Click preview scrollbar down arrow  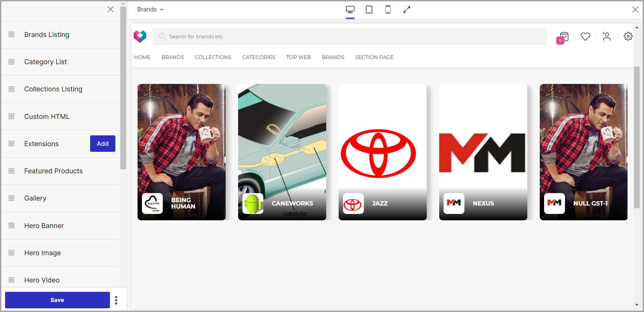[x=637, y=305]
